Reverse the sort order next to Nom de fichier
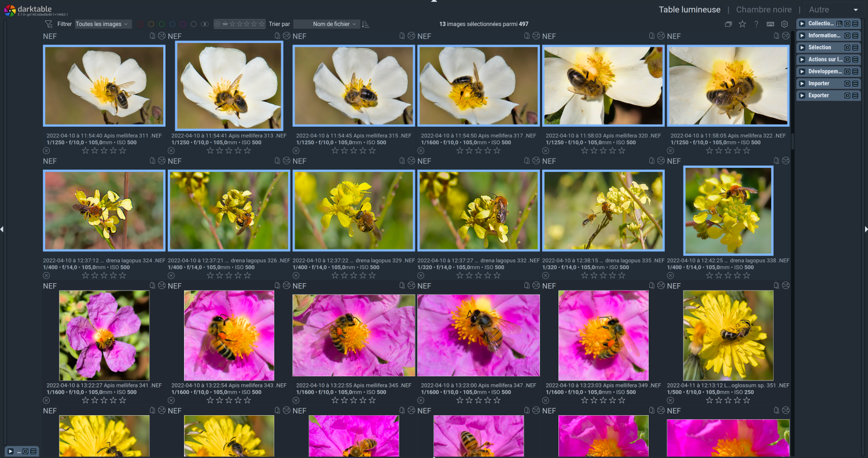The width and height of the screenshot is (868, 458). click(365, 24)
